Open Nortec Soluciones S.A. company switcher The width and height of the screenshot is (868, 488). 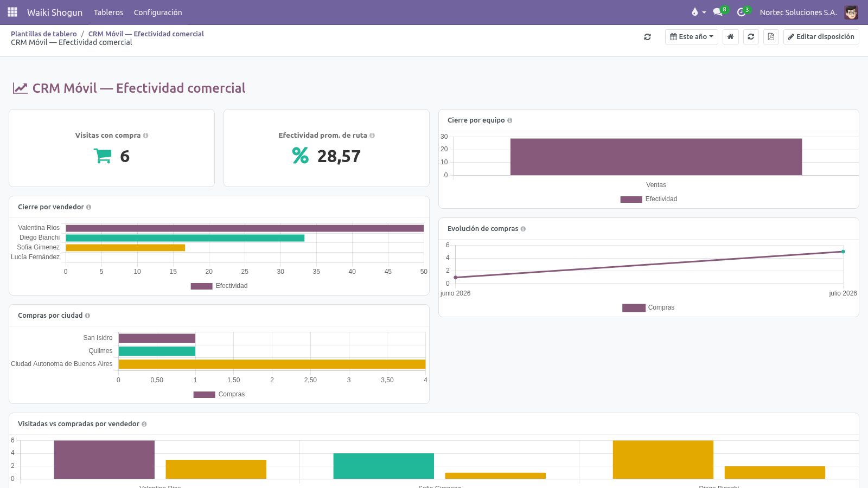(x=798, y=12)
